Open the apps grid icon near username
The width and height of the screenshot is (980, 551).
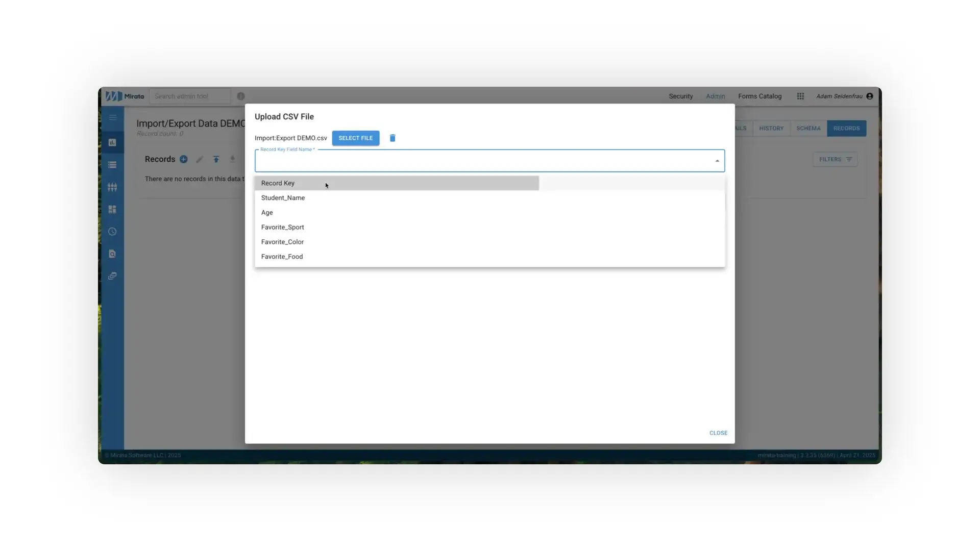pyautogui.click(x=800, y=96)
